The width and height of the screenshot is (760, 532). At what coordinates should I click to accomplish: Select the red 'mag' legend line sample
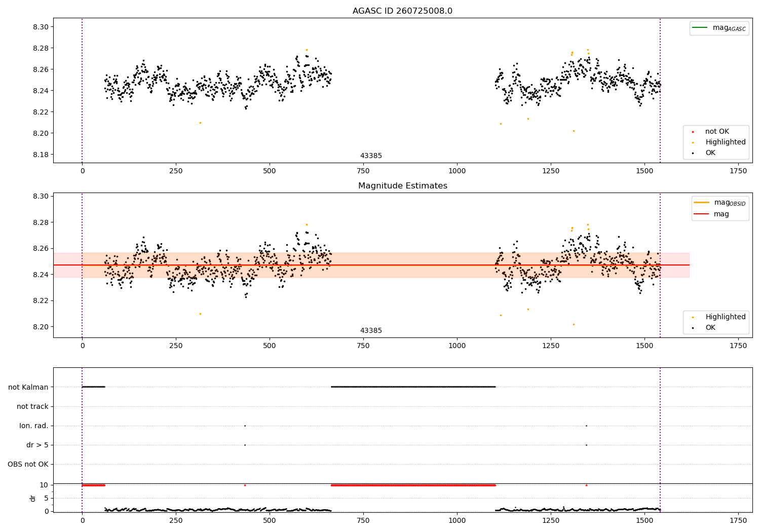[x=701, y=214]
